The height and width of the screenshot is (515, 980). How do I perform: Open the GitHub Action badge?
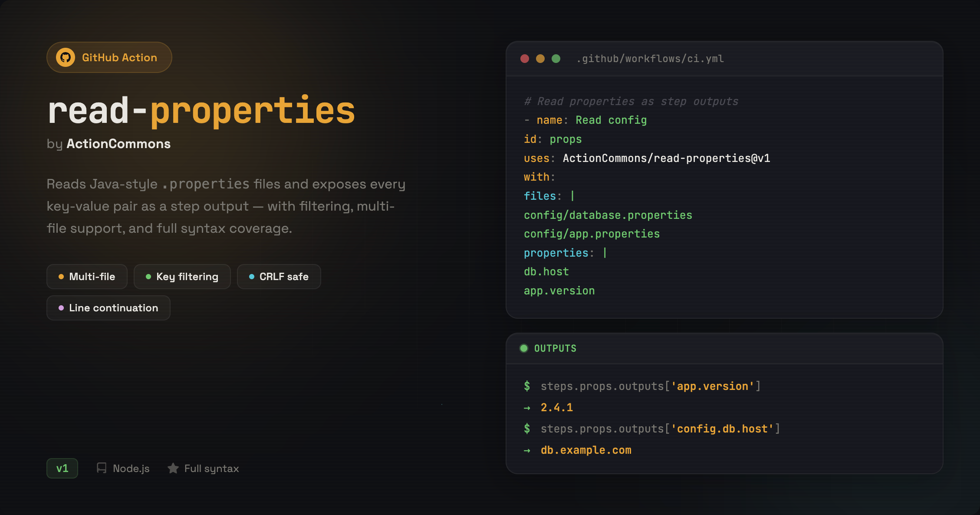(109, 57)
